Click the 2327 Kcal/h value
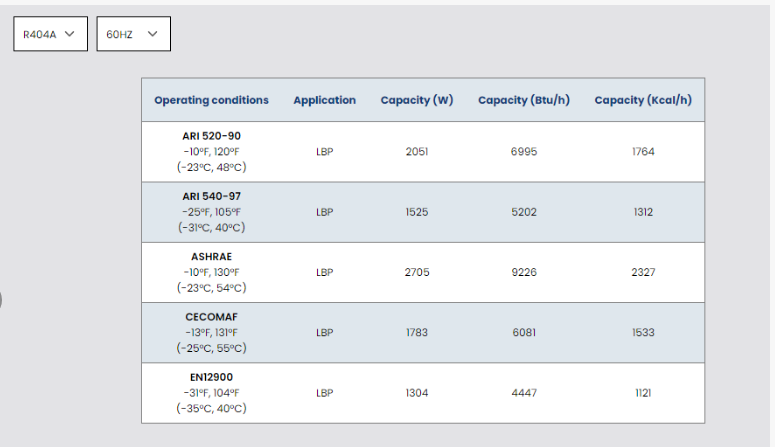This screenshot has width=775, height=447. click(x=643, y=272)
